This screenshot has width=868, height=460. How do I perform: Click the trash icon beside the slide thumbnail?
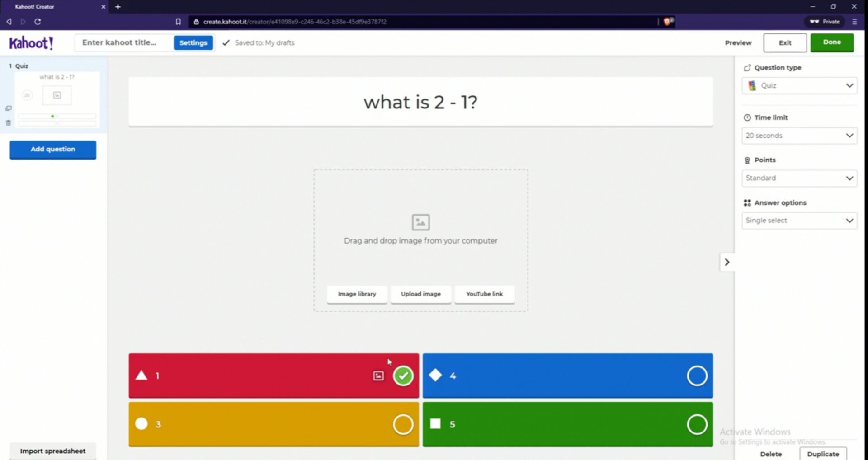pos(8,123)
